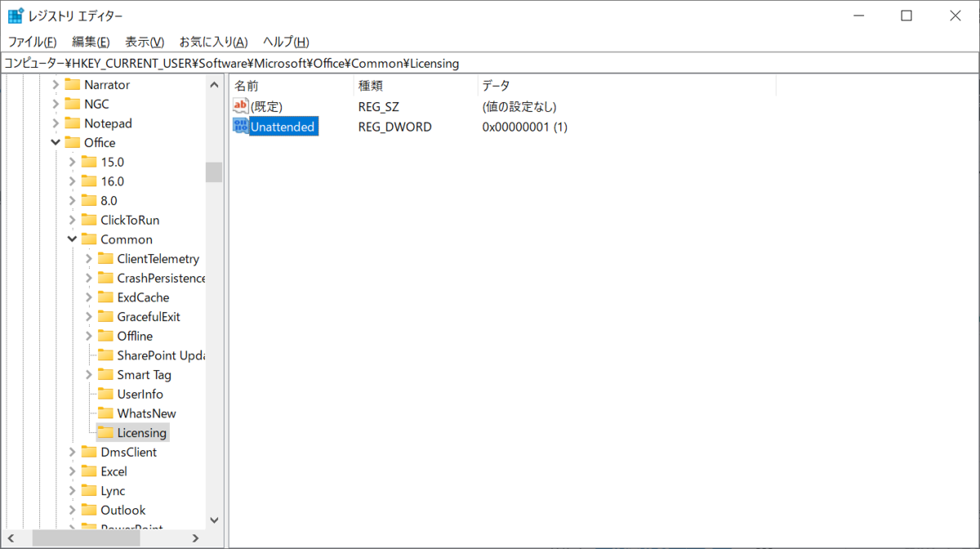
Task: Expand the 15.0 key
Action: [x=72, y=162]
